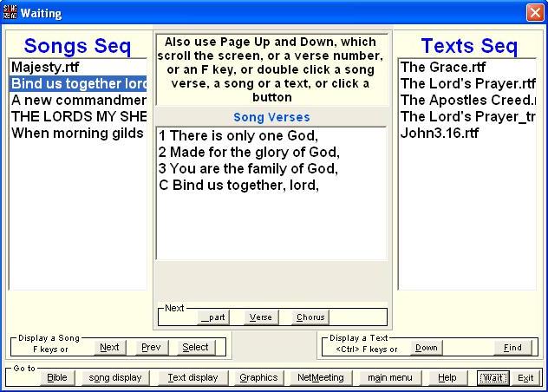Click Select in Display a Song

(x=195, y=347)
